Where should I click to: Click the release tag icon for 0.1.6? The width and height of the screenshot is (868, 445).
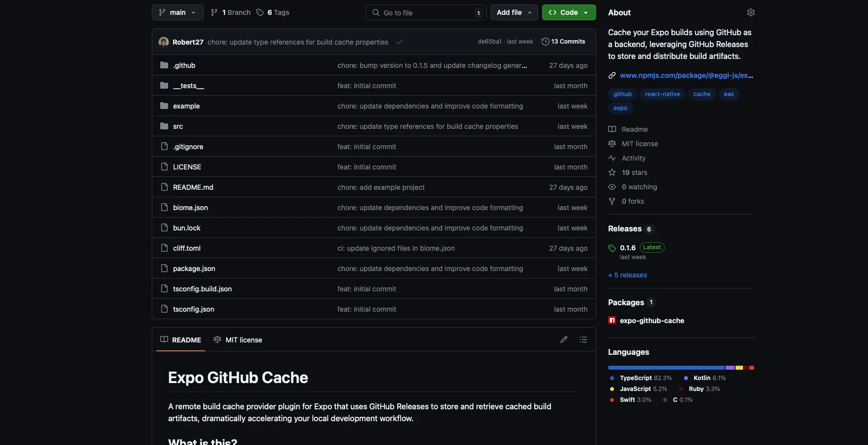click(x=612, y=248)
